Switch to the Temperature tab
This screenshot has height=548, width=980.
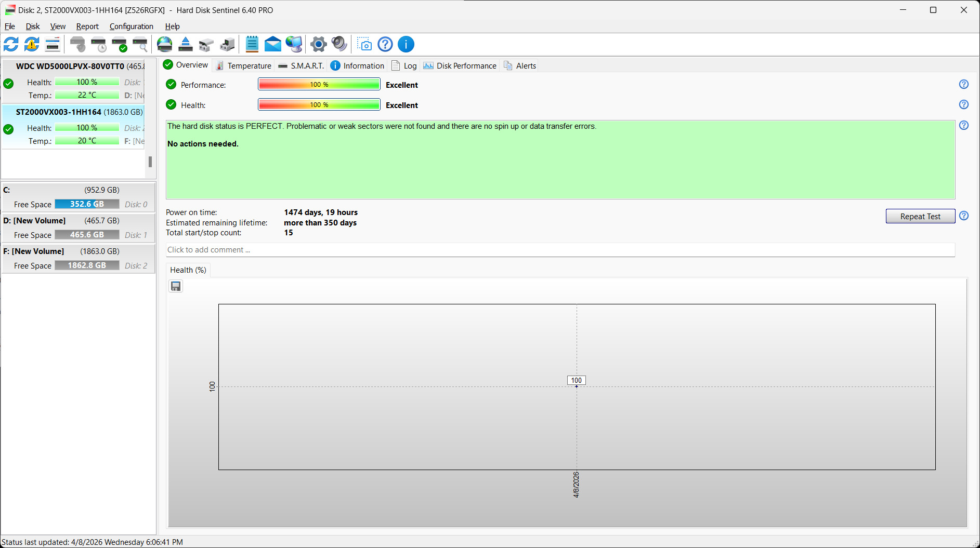click(243, 66)
